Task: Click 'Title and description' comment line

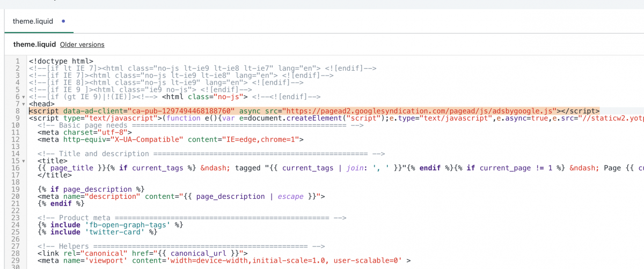Action: click(211, 153)
